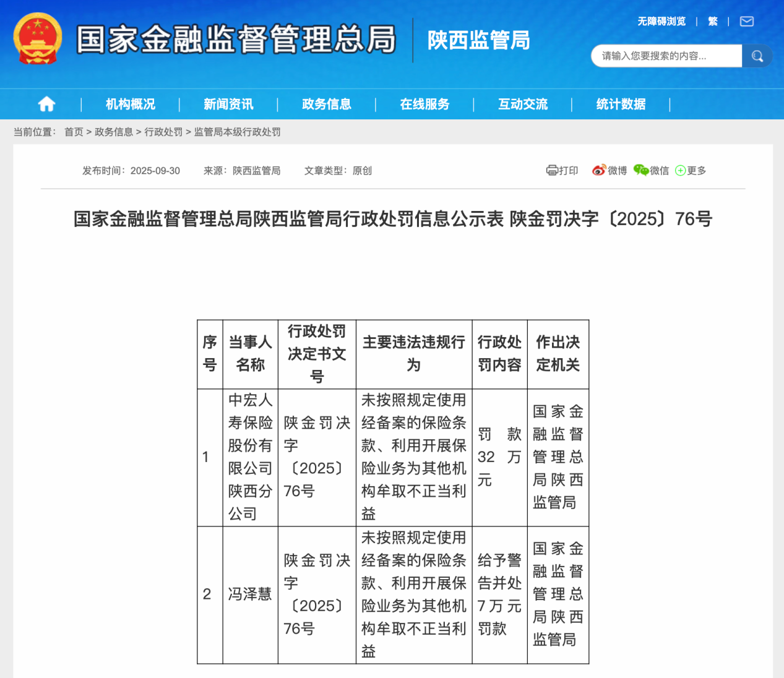
Task: Open the 机构概况 navigation menu
Action: tap(130, 104)
